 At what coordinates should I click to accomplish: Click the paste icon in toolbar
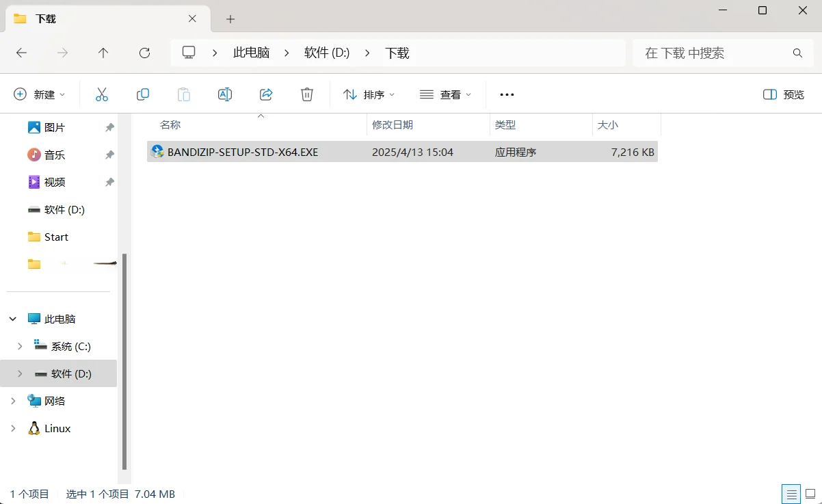click(184, 94)
